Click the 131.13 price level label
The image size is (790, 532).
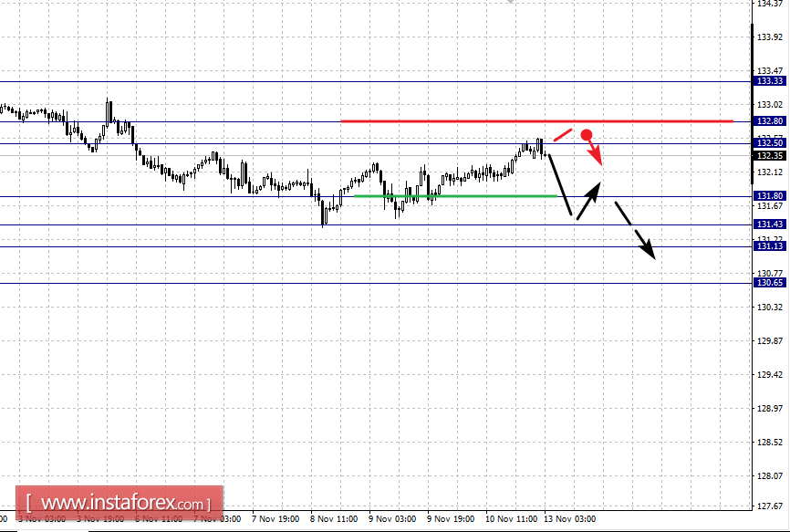tap(770, 245)
